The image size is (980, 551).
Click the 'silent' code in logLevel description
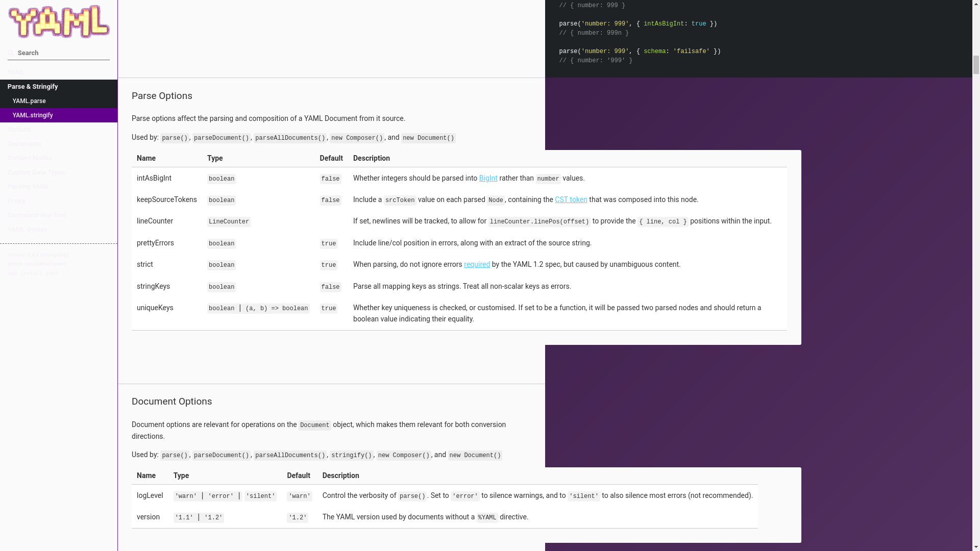tap(583, 496)
